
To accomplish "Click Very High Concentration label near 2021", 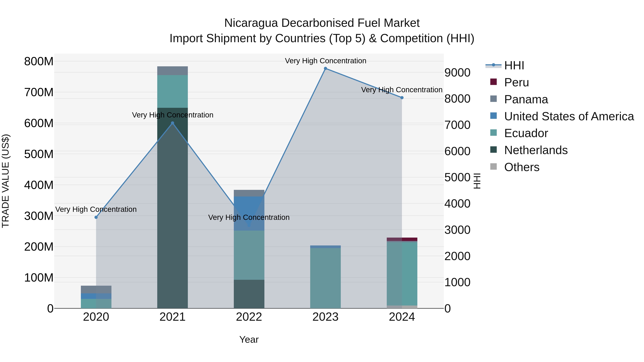I will (172, 115).
